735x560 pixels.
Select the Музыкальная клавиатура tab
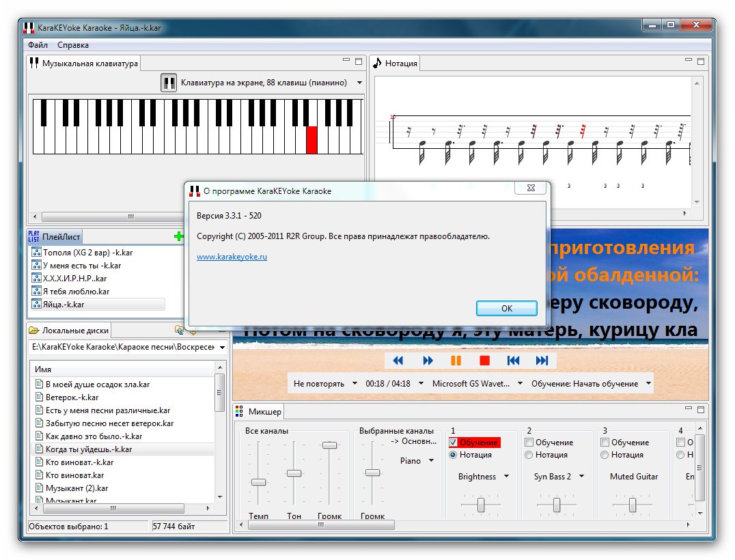point(85,64)
